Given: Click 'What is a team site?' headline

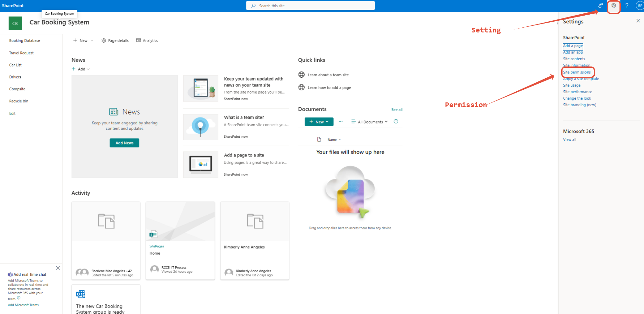Looking at the screenshot, I should [244, 117].
